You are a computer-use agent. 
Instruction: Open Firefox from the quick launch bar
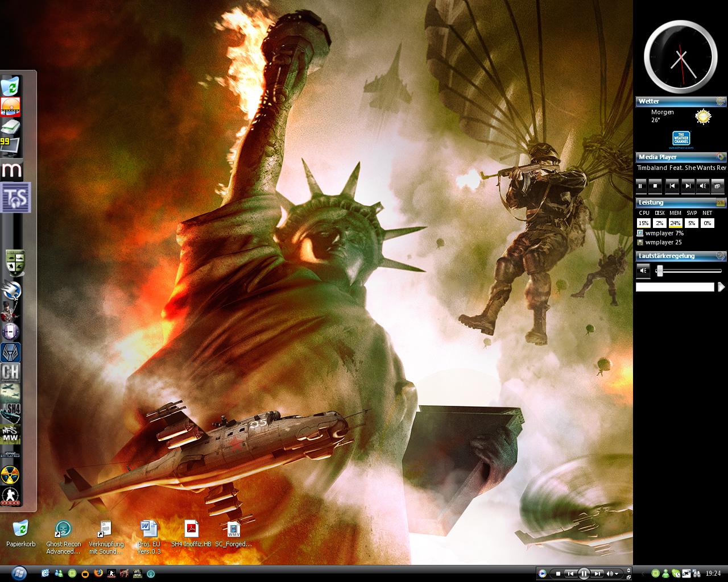pos(98,573)
